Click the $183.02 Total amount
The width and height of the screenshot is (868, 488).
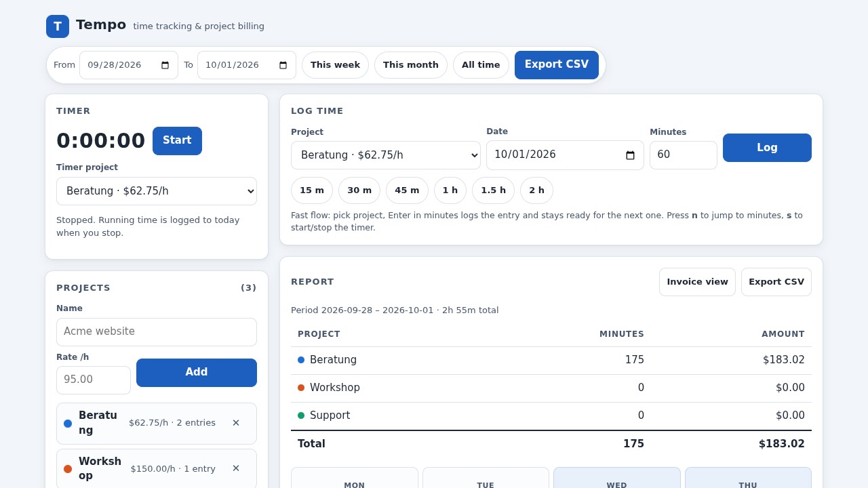781,444
